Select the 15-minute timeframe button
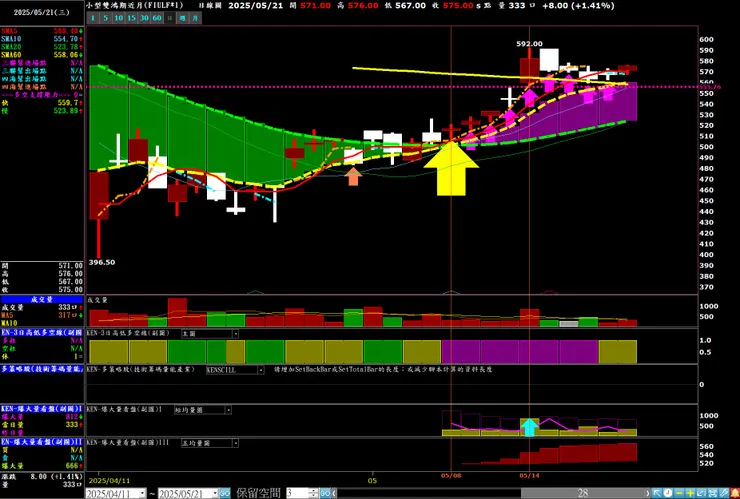Image resolution: width=740 pixels, height=499 pixels. click(x=132, y=18)
